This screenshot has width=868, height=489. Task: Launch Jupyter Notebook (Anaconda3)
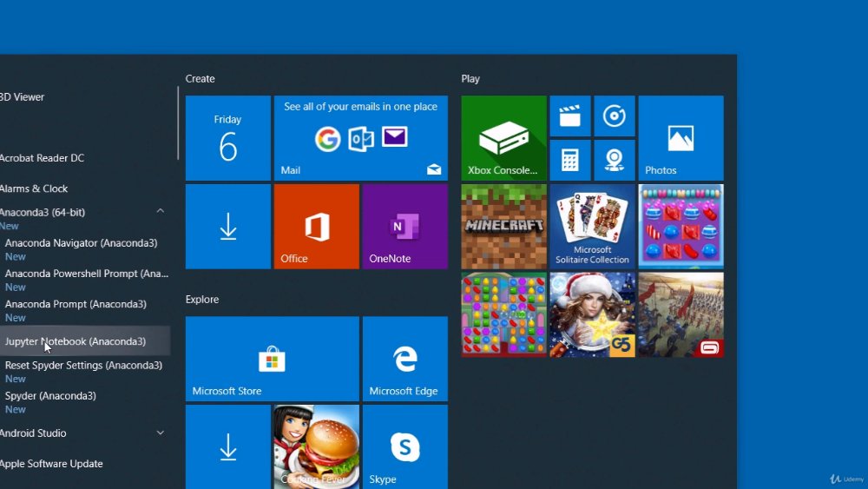pos(85,341)
